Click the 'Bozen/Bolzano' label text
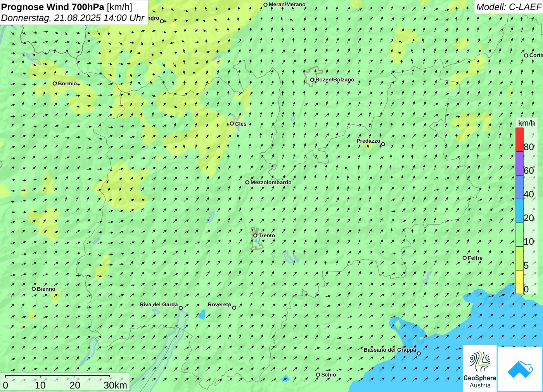543x392 pixels. coord(335,79)
